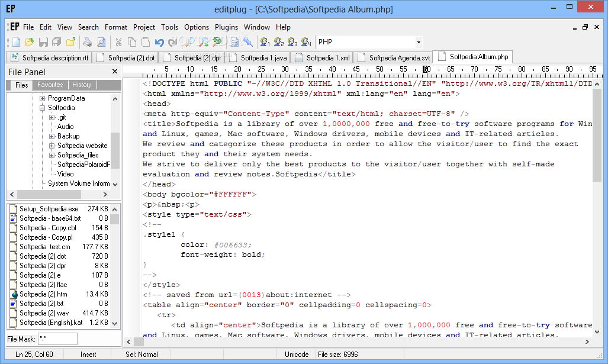Click the editor vertical scrollbar thumb
The image size is (608, 364).
[x=597, y=135]
